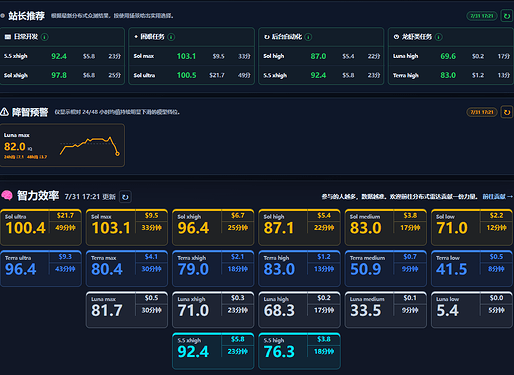The image size is (514, 375).
Task: Choose the Luna high 68.3 card
Action: click(299, 310)
